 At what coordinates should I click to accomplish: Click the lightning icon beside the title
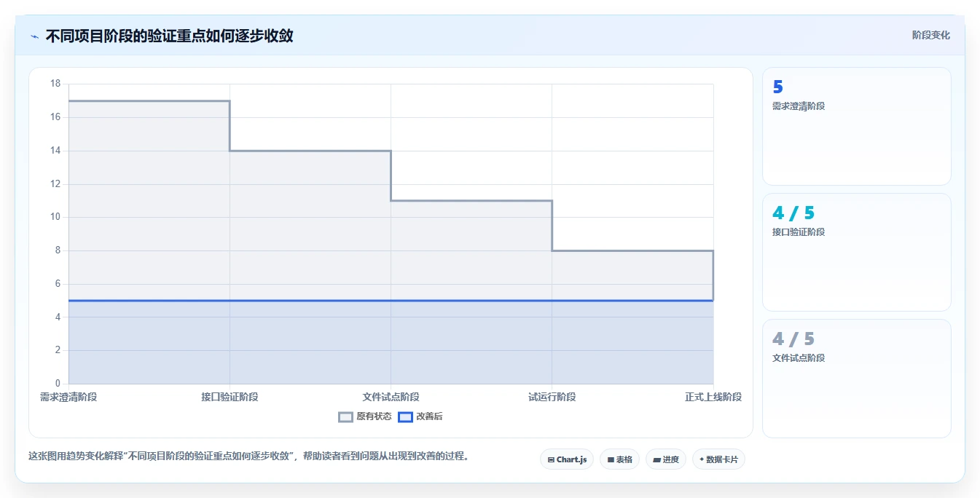[x=34, y=36]
